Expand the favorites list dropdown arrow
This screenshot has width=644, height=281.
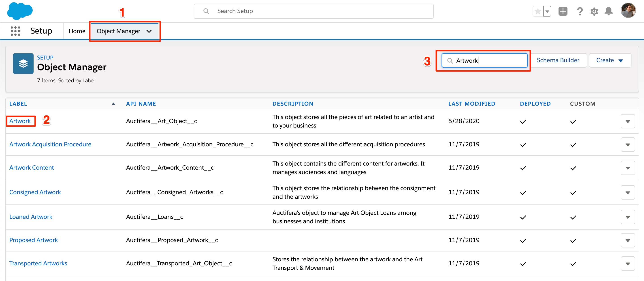(x=547, y=11)
